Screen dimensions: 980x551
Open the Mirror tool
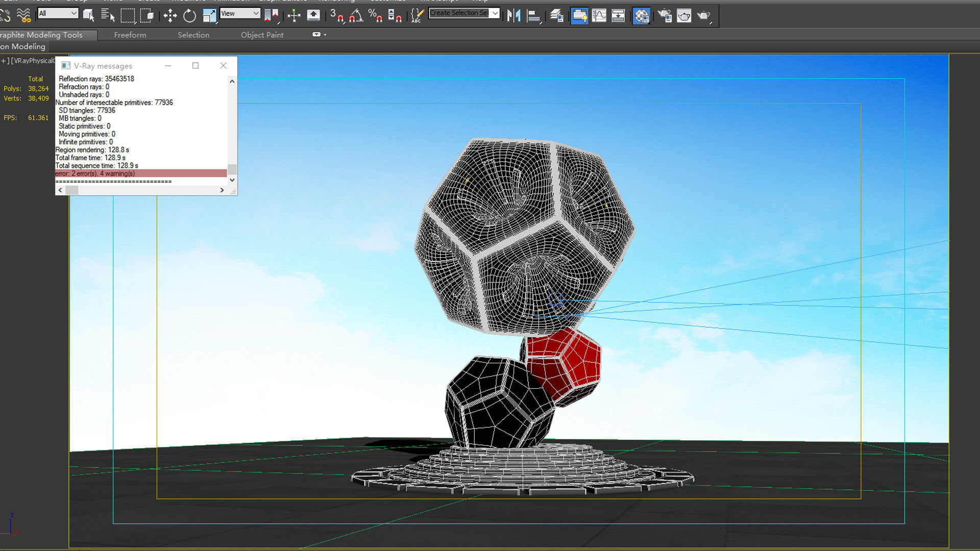click(514, 16)
